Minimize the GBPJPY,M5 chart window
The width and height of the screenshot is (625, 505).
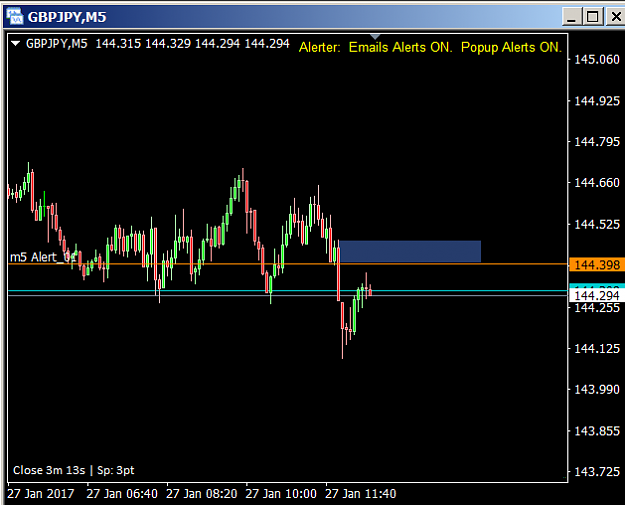point(572,17)
